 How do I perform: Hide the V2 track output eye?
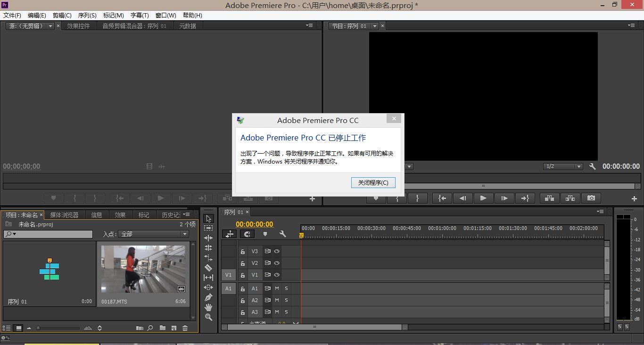tap(277, 263)
